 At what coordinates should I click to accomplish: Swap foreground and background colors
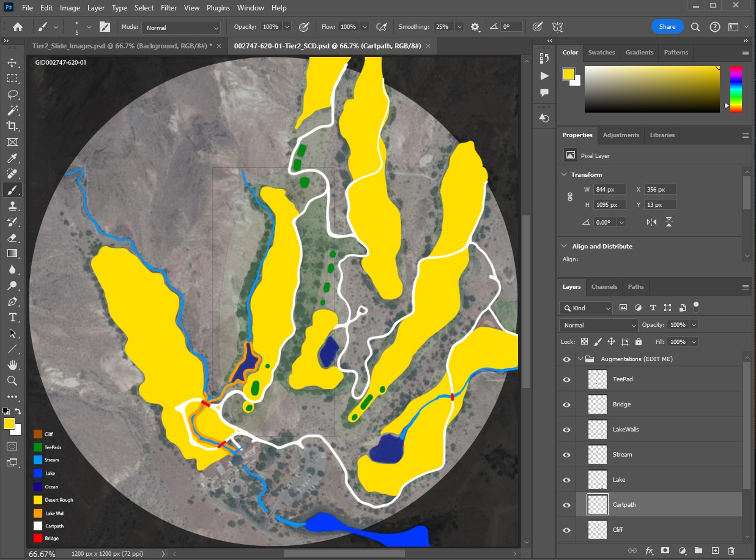(18, 411)
